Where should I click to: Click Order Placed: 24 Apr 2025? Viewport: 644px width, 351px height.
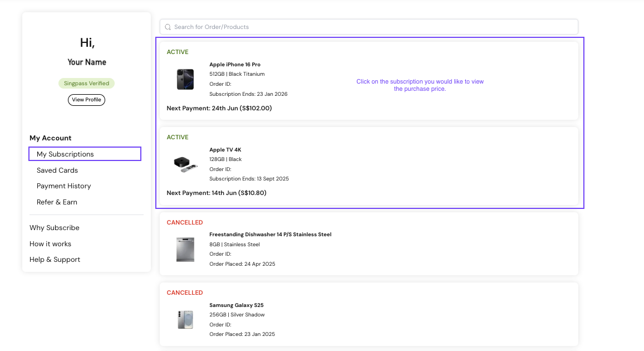[242, 264]
